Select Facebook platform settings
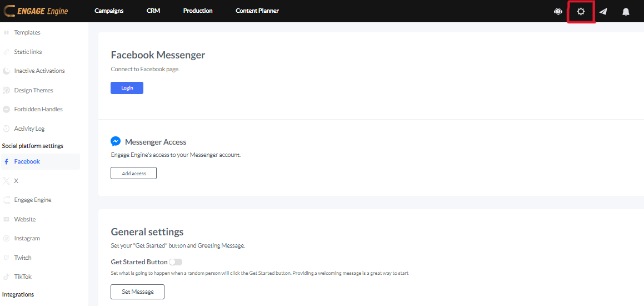The image size is (644, 306). pos(41,162)
